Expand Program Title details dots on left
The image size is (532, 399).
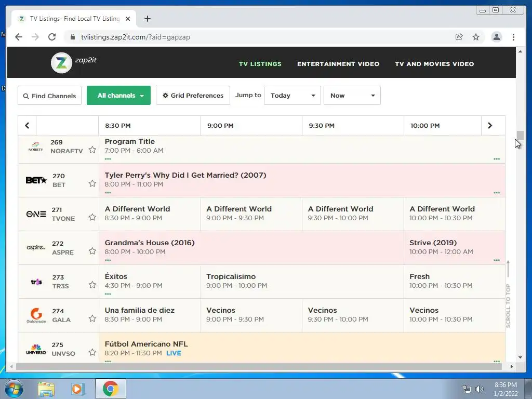click(x=108, y=159)
